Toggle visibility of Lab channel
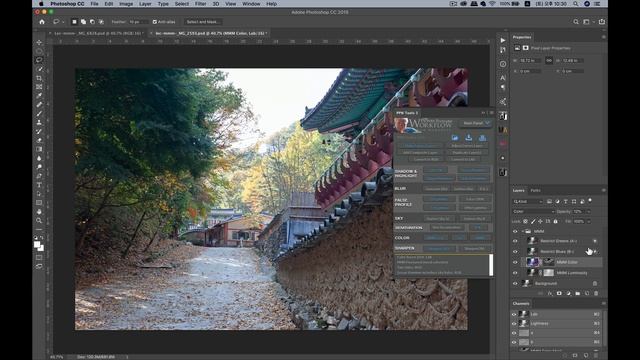 pos(514,314)
